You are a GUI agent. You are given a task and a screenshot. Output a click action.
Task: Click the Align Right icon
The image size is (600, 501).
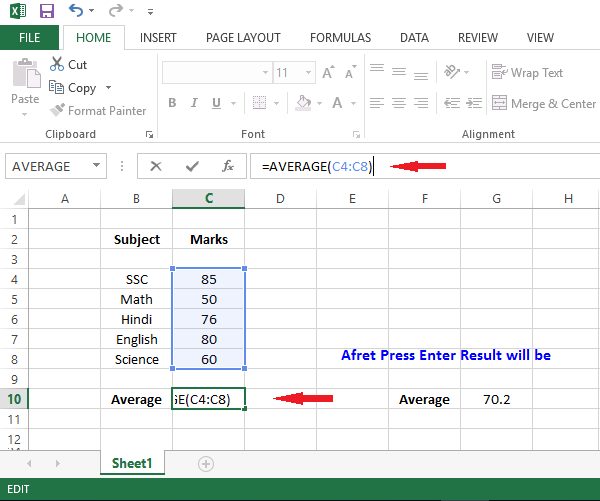pyautogui.click(x=421, y=103)
